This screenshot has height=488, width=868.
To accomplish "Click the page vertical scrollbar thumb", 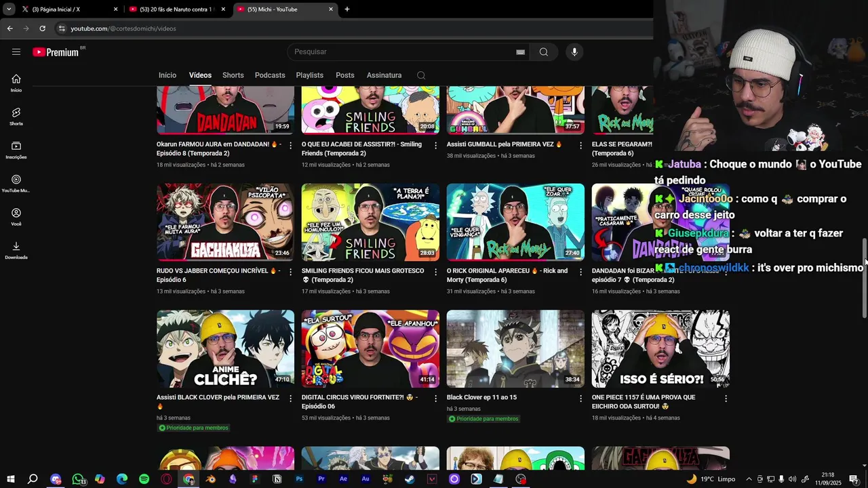I will point(864,278).
